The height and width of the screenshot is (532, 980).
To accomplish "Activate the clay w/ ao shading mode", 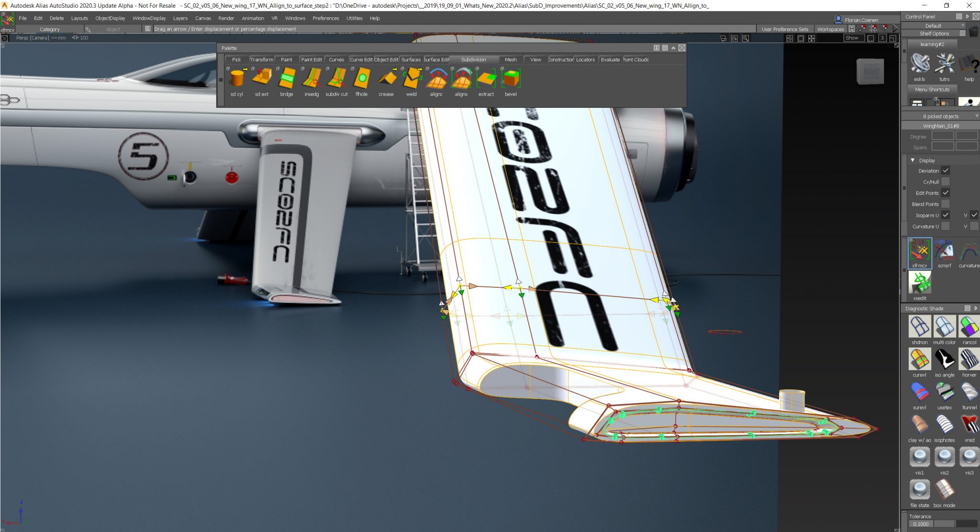I will [919, 425].
